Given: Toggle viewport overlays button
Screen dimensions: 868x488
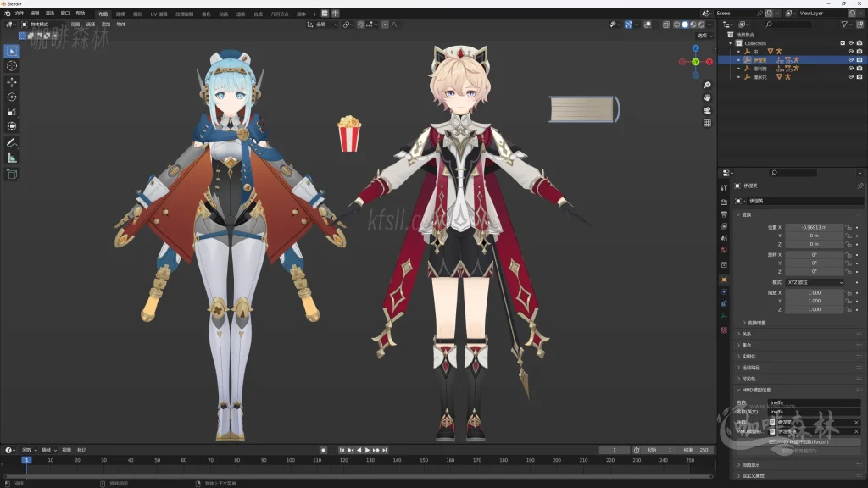Looking at the screenshot, I should click(x=647, y=25).
